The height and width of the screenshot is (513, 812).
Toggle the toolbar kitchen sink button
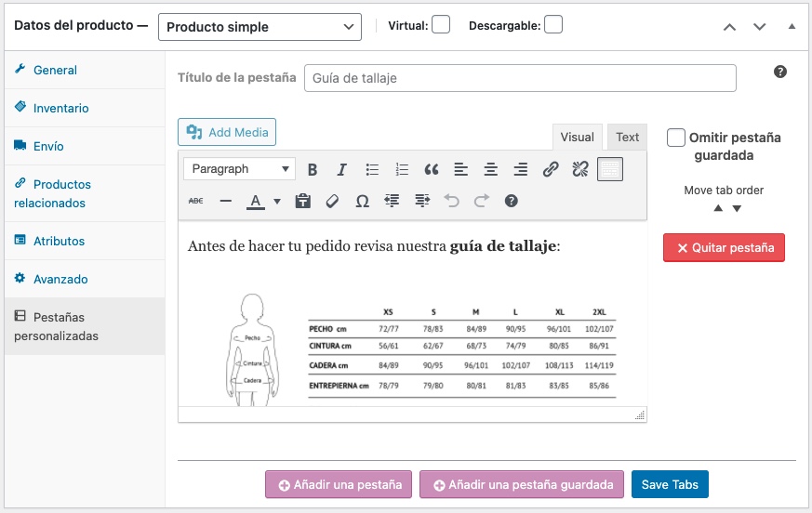[x=609, y=169]
